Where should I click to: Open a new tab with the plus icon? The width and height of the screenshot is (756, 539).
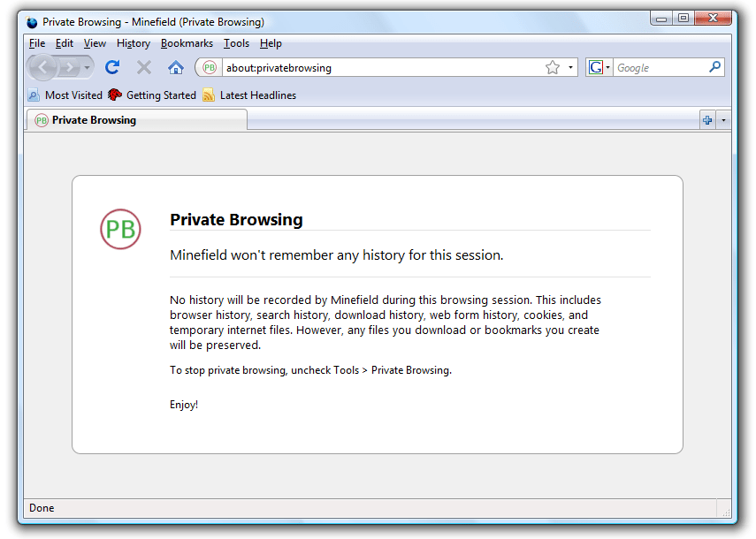708,119
